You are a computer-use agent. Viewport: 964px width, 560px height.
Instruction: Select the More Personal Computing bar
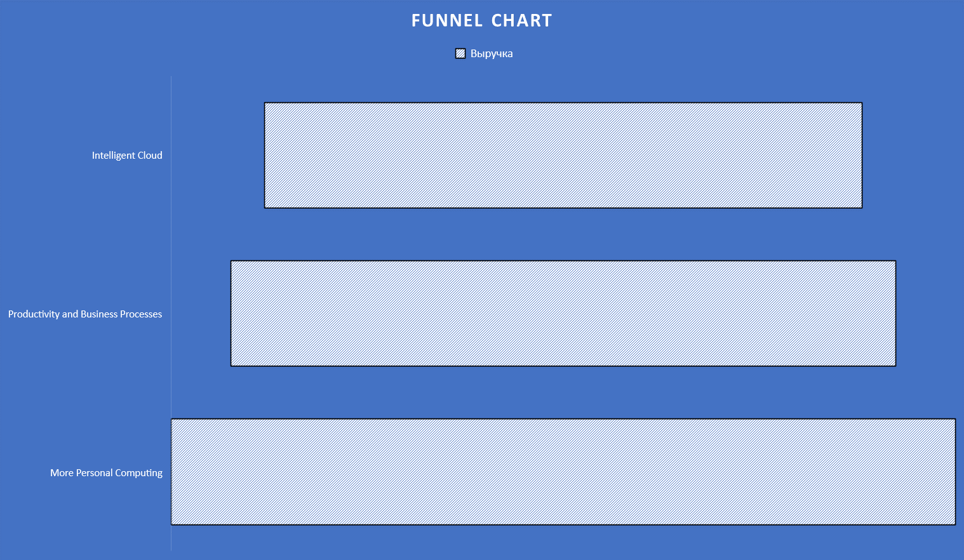[x=563, y=472]
